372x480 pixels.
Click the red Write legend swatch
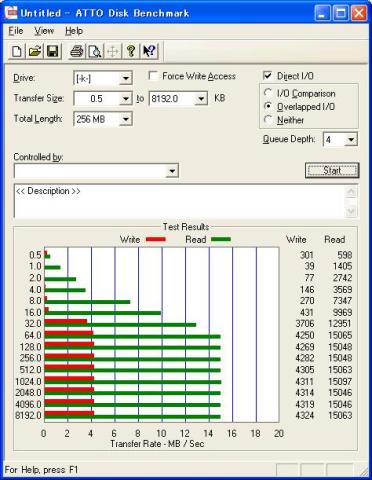tap(156, 239)
